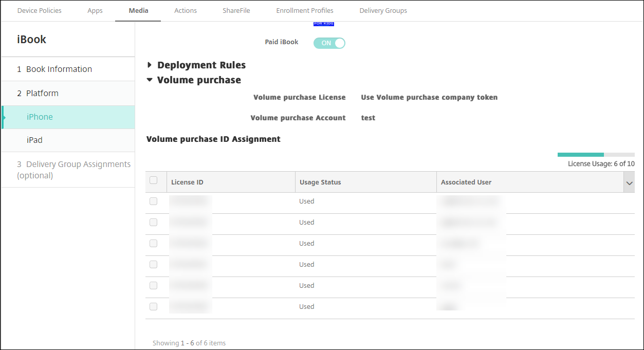Select the first license row checkbox
Viewport: 644px width, 350px height.
[x=153, y=201]
